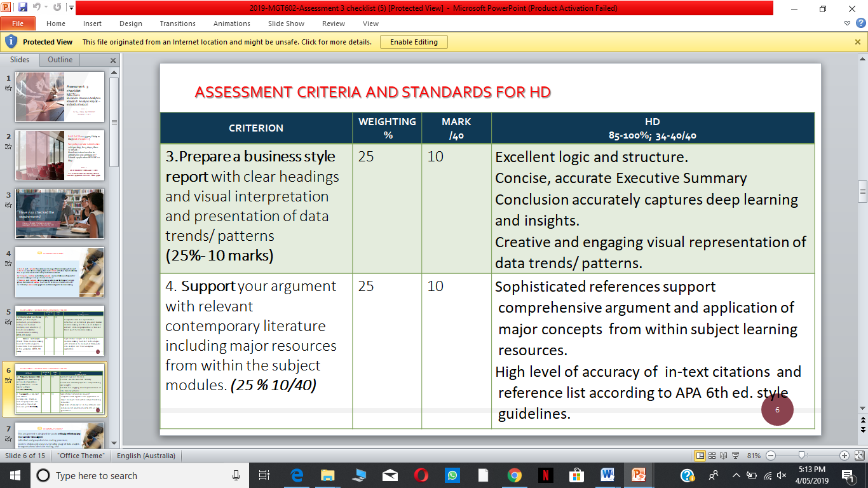Image resolution: width=868 pixels, height=488 pixels.
Task: Switch to the Home ribbon tab
Action: click(x=56, y=24)
